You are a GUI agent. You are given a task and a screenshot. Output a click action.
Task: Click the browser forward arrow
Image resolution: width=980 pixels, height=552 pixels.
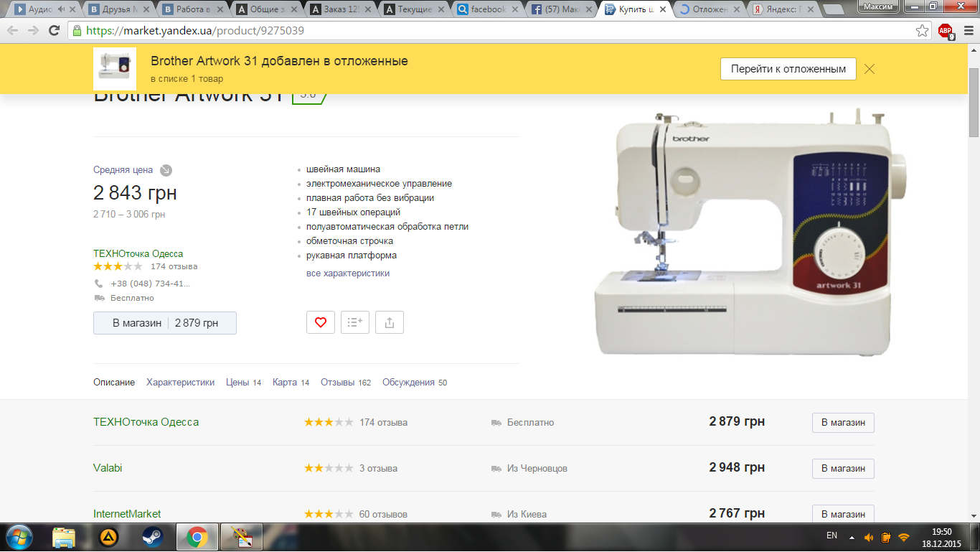point(33,31)
